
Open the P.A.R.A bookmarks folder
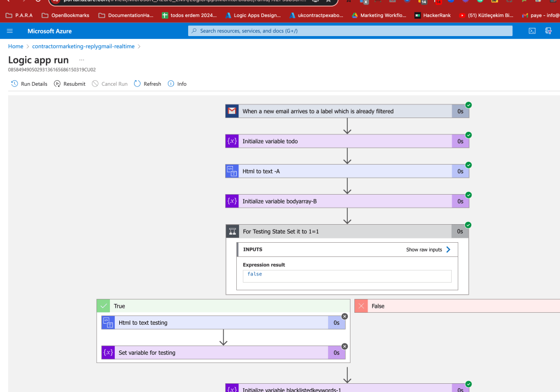point(19,15)
